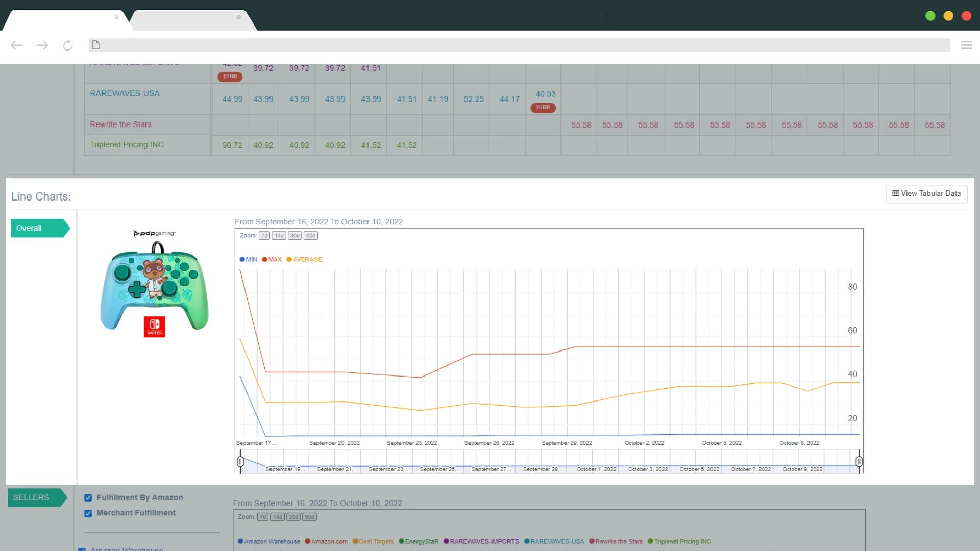Close the second browser tab
This screenshot has width=980, height=551.
coord(238,17)
